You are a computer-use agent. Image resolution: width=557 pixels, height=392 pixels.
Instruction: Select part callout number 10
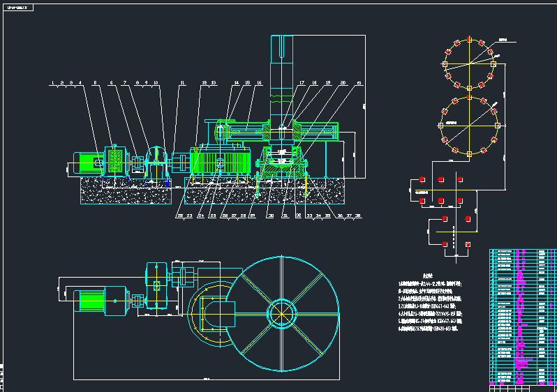pyautogui.click(x=156, y=83)
